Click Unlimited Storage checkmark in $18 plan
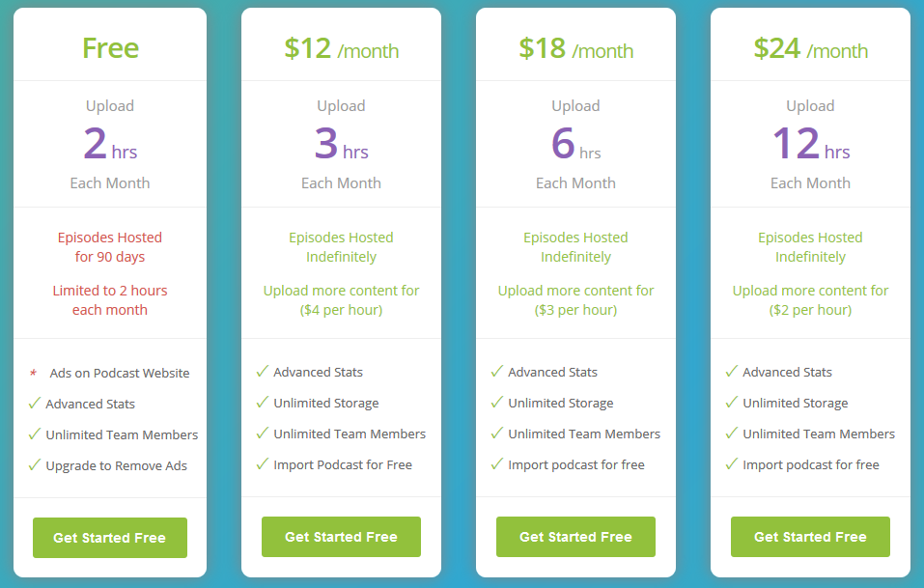The width and height of the screenshot is (924, 588). pos(496,403)
